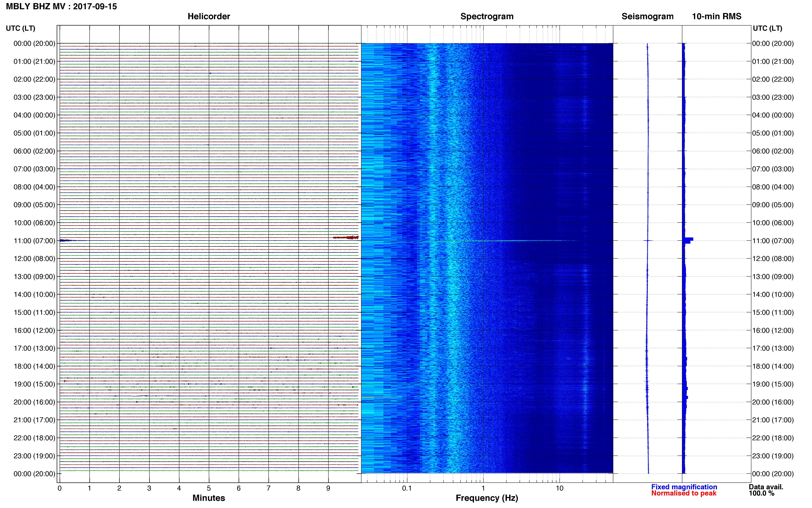Image resolution: width=812 pixels, height=508 pixels.
Task: Click the "7" tick label on the Minutes axis
Action: point(269,488)
